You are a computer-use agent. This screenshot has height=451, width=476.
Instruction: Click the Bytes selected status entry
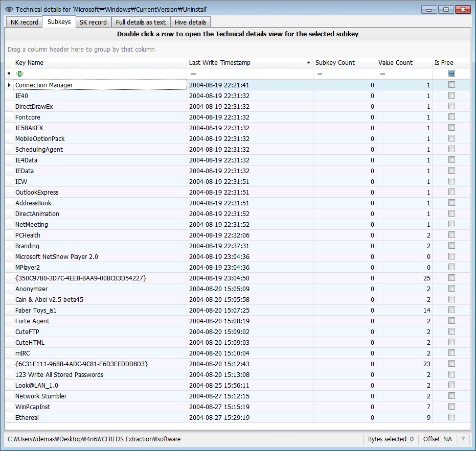391,439
